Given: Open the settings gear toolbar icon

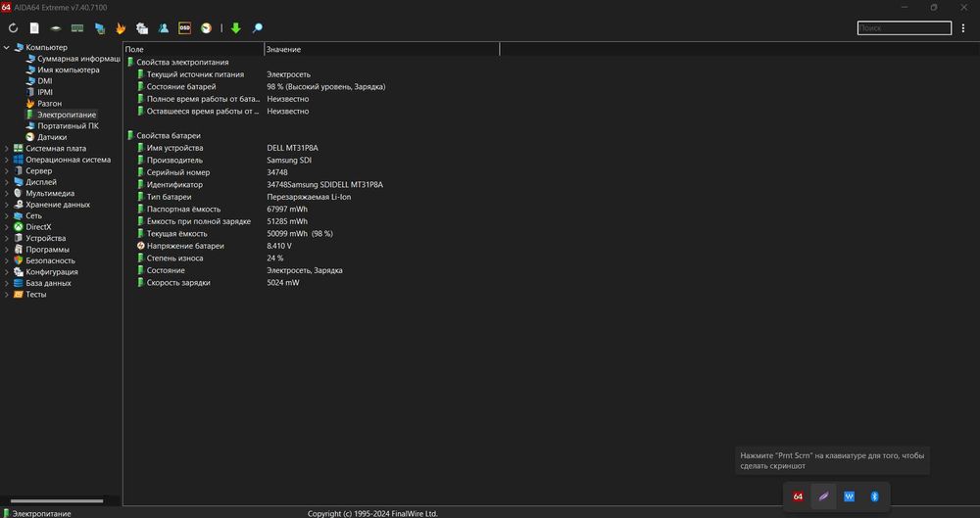Looking at the screenshot, I should (142, 28).
